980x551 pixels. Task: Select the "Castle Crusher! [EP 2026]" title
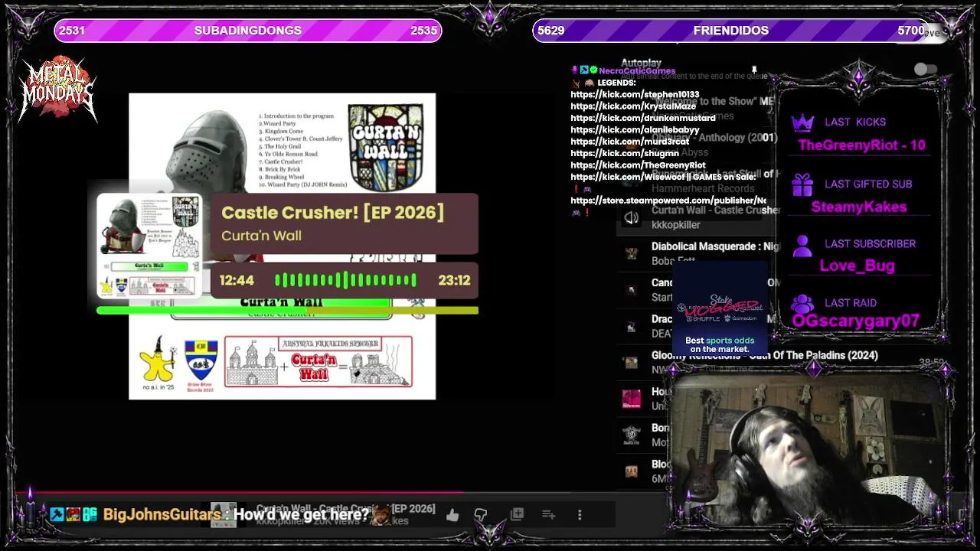coord(333,213)
